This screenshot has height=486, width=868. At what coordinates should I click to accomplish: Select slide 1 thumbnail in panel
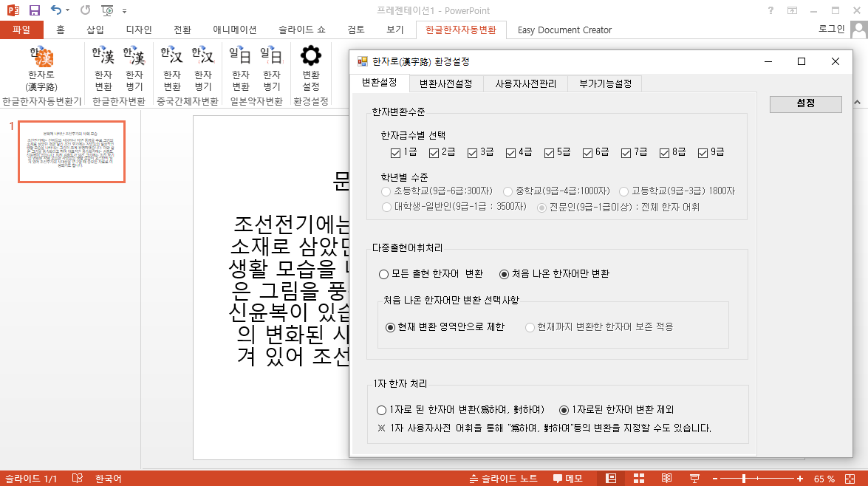(72, 151)
